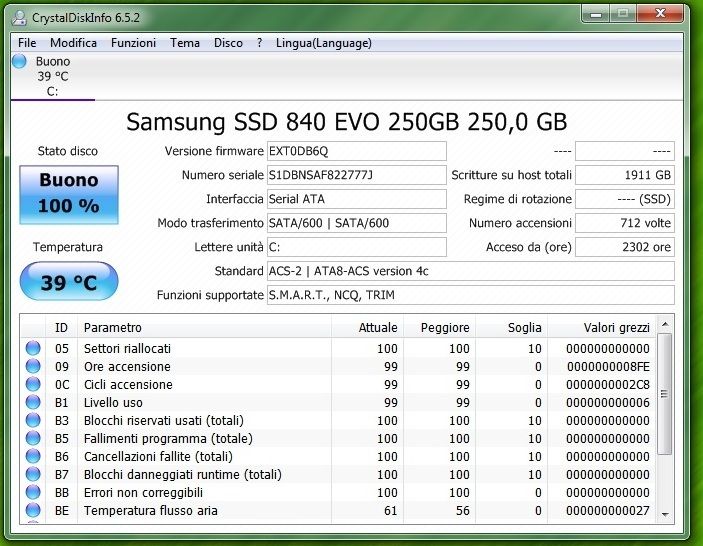Select the Cicli accensione parameter text

[128, 384]
